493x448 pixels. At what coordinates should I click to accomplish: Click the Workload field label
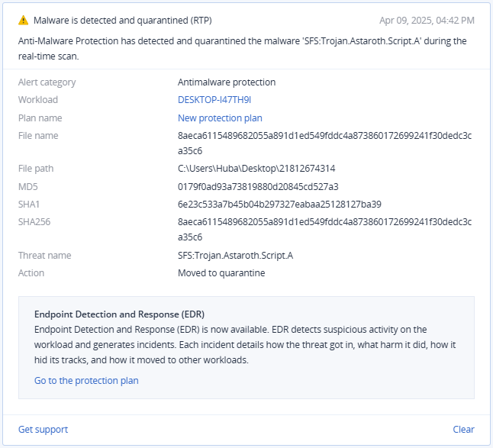point(38,100)
